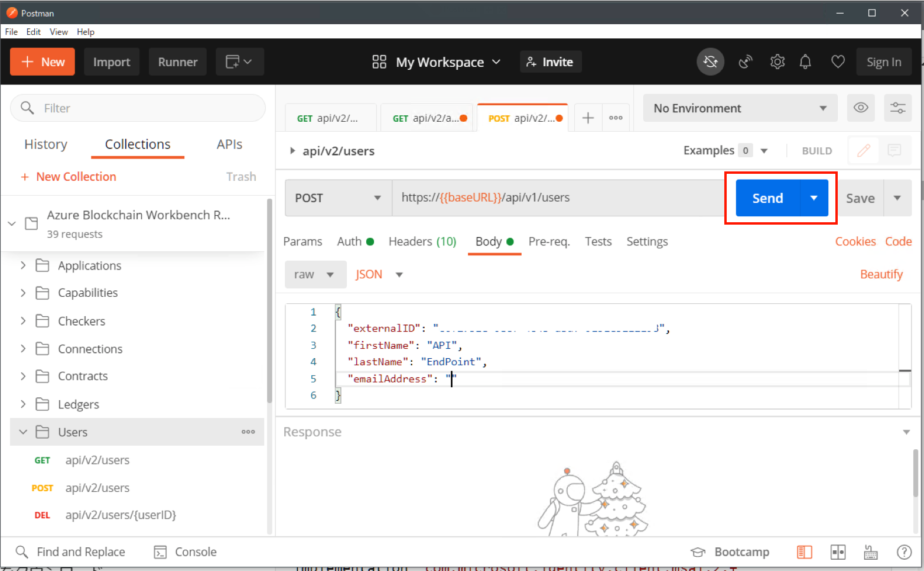Image resolution: width=924 pixels, height=571 pixels.
Task: Open keyboard shortcuts icon in status bar
Action: click(x=871, y=552)
